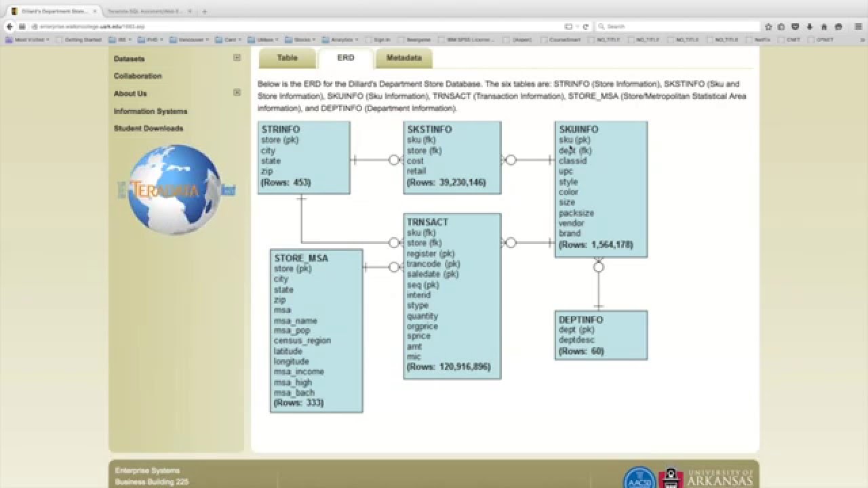
Task: Open the PHD bookmark folder dropdown
Action: tap(150, 40)
